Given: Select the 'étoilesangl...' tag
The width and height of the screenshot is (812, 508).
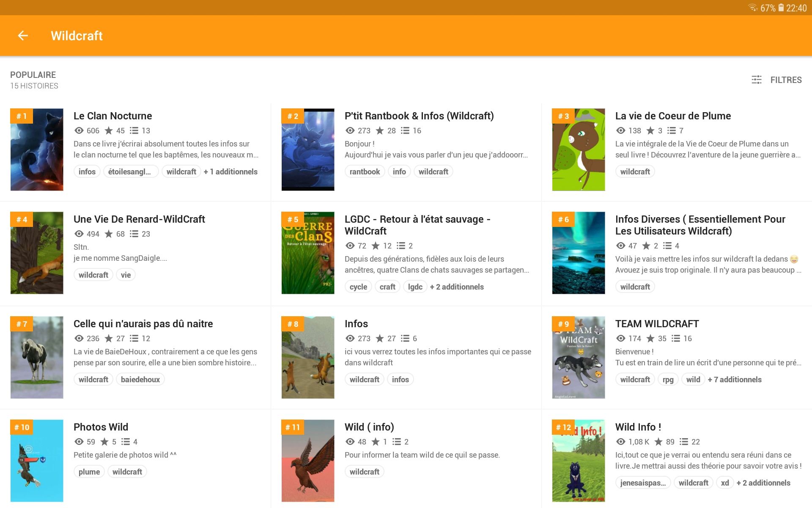Looking at the screenshot, I should click(x=131, y=171).
